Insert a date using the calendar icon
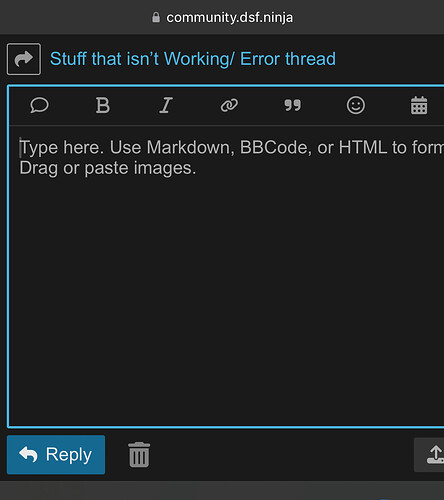This screenshot has height=500, width=444. click(x=419, y=105)
